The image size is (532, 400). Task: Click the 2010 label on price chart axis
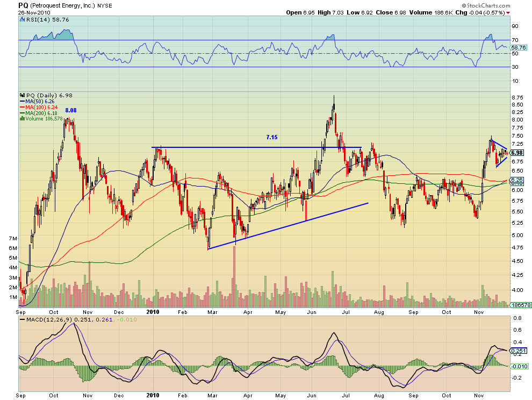pos(153,312)
